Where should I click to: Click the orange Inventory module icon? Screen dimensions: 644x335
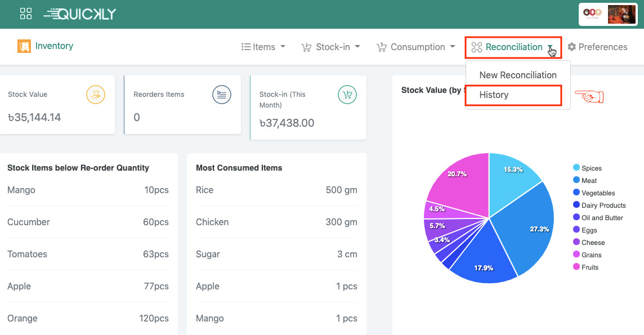[24, 46]
